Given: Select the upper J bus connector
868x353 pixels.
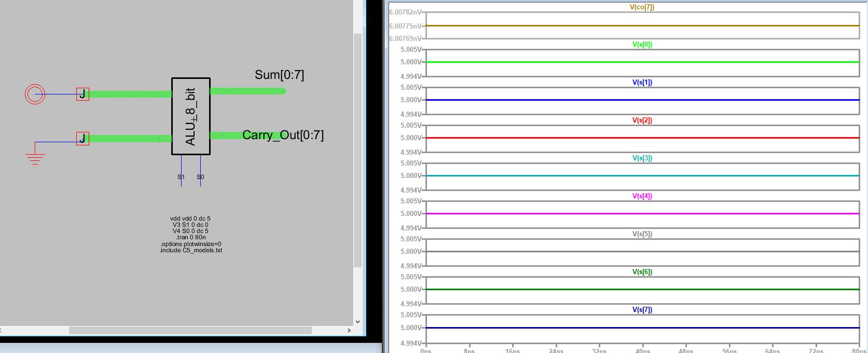Looking at the screenshot, I should point(82,94).
